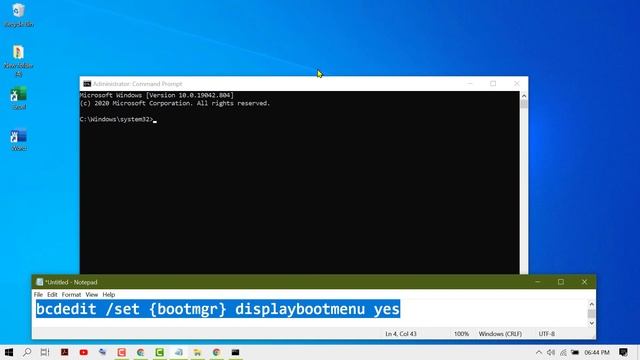Click Notepad vertical scrollbar thumb
Viewport: 640px width, 360px height.
pyautogui.click(x=591, y=313)
